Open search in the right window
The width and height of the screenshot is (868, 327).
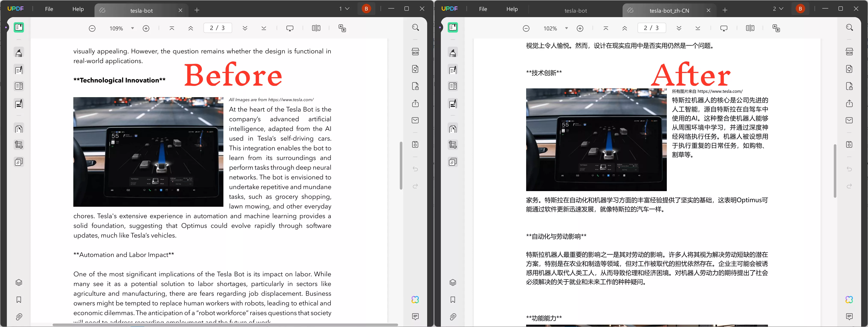point(849,27)
